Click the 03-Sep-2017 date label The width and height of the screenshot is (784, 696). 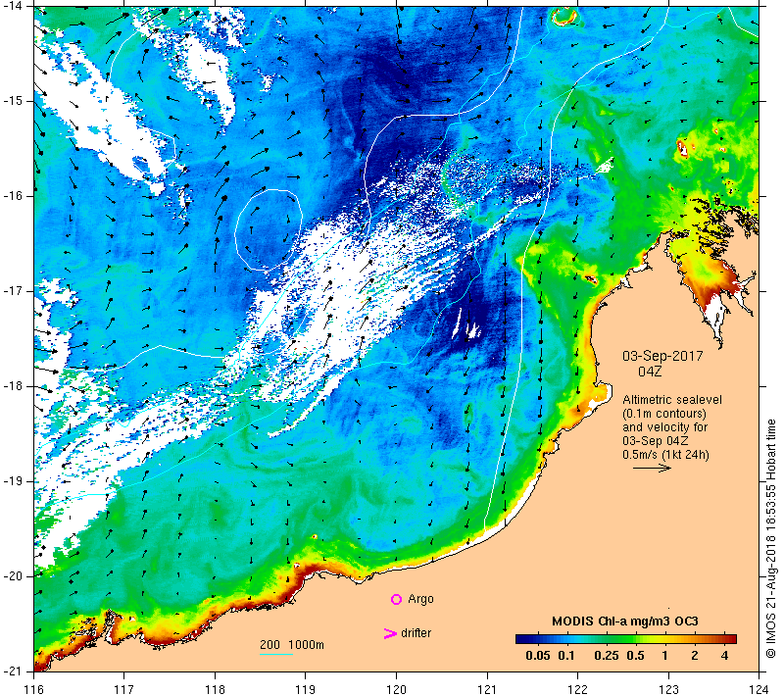[x=662, y=356]
